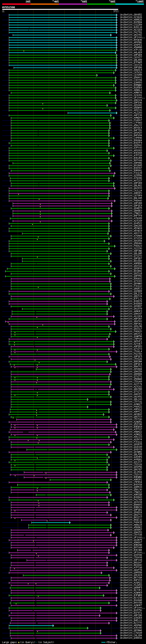
Task: Open the UniRef100_A7EY80 hit label
Action: tap(131, 628)
